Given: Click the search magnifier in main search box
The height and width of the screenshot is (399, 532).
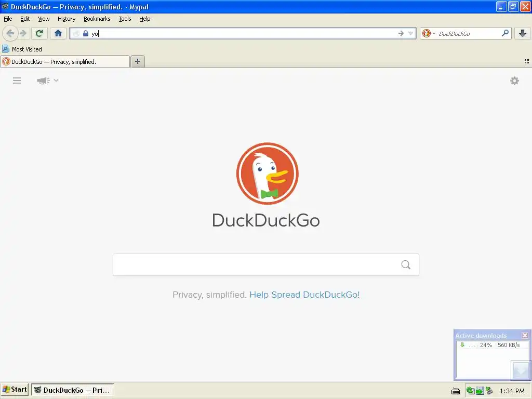Looking at the screenshot, I should click(x=406, y=264).
